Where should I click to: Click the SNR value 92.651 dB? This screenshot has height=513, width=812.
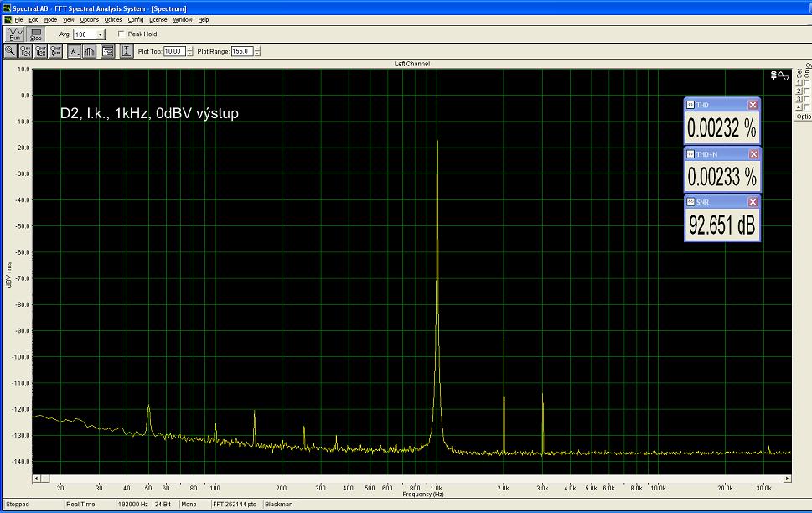coord(721,225)
